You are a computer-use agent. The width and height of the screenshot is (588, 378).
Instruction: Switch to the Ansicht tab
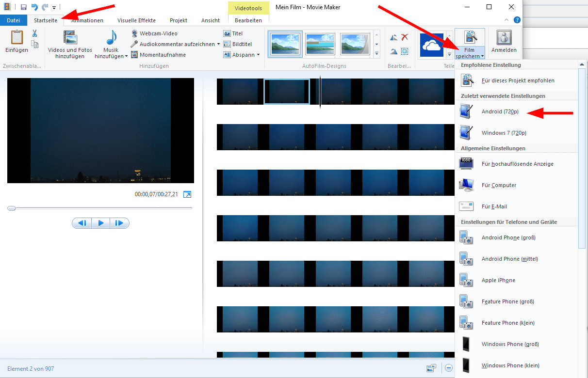tap(211, 20)
